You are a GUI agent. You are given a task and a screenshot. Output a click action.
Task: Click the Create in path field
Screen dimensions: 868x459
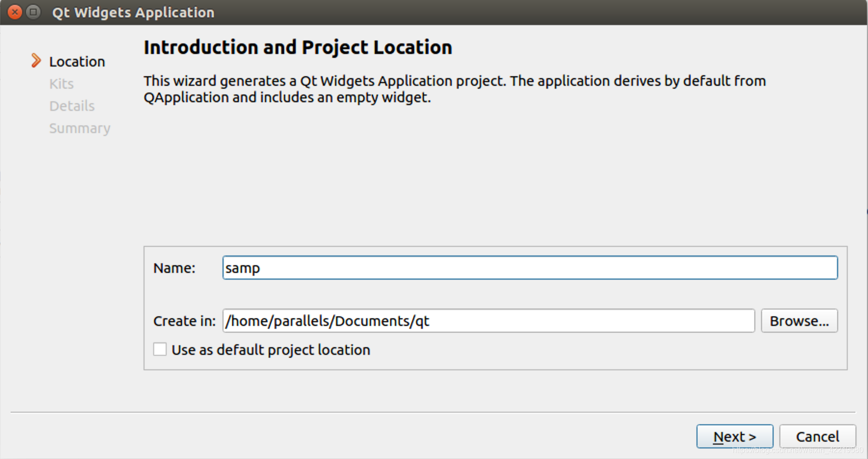tap(488, 321)
